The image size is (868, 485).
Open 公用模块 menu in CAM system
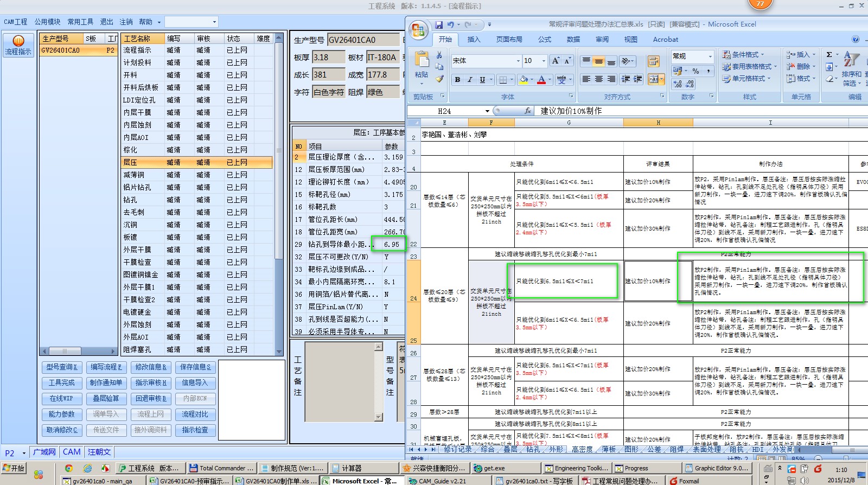tap(48, 22)
